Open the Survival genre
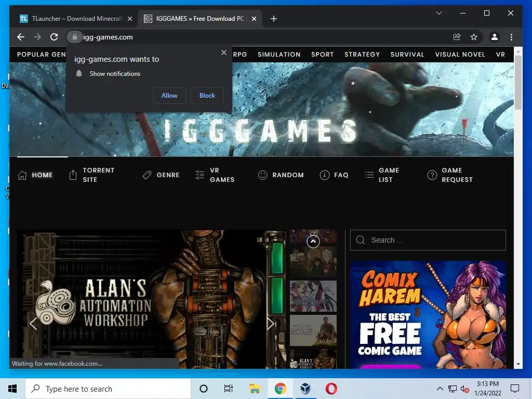 tap(407, 54)
